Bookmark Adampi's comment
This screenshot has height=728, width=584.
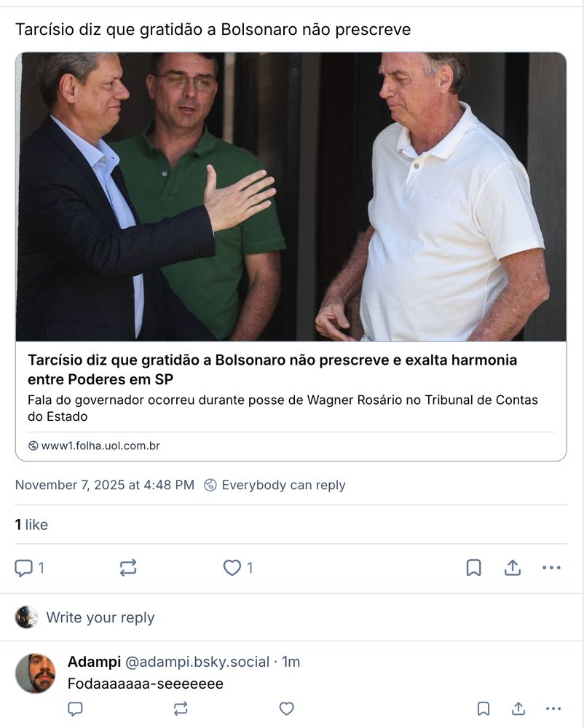(x=484, y=708)
